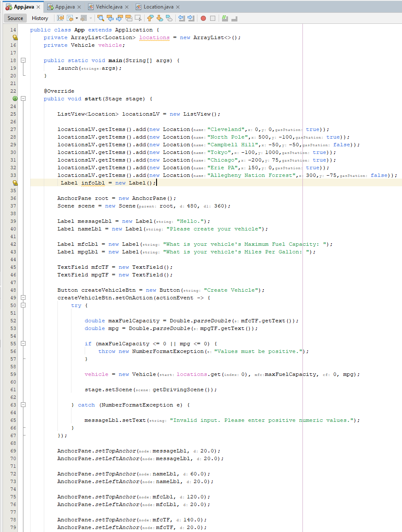Click the Next Bookmark arrow icon

[160, 18]
